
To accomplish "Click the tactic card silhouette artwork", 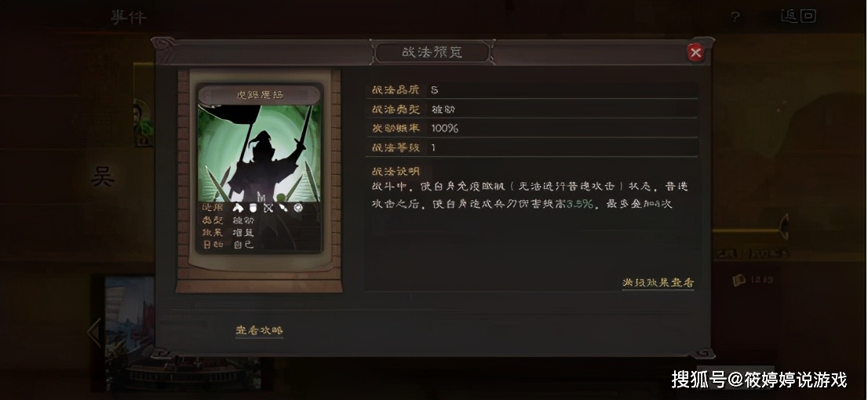I will (x=259, y=153).
